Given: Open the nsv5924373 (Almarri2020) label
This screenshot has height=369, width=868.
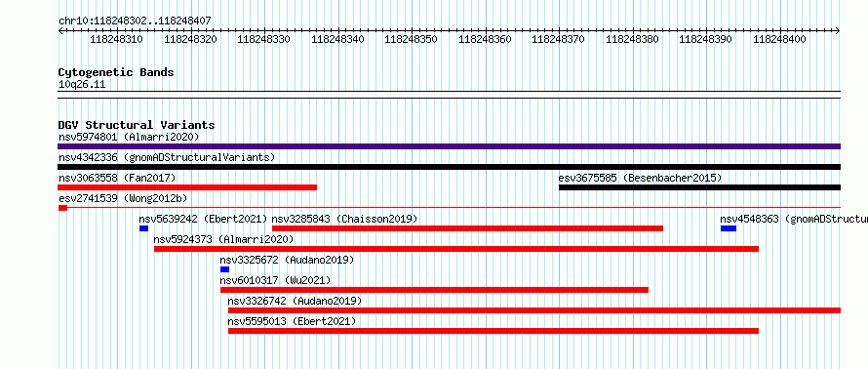Looking at the screenshot, I should [223, 239].
